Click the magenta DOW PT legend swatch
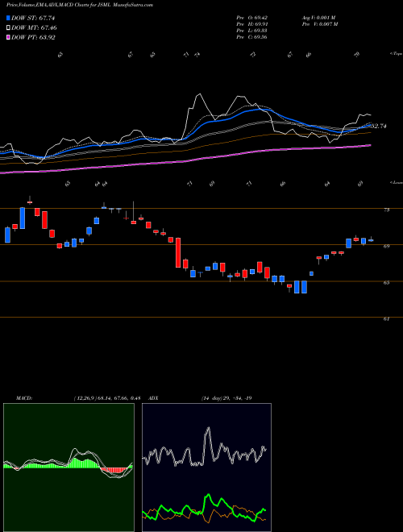The image size is (403, 532). click(x=9, y=37)
